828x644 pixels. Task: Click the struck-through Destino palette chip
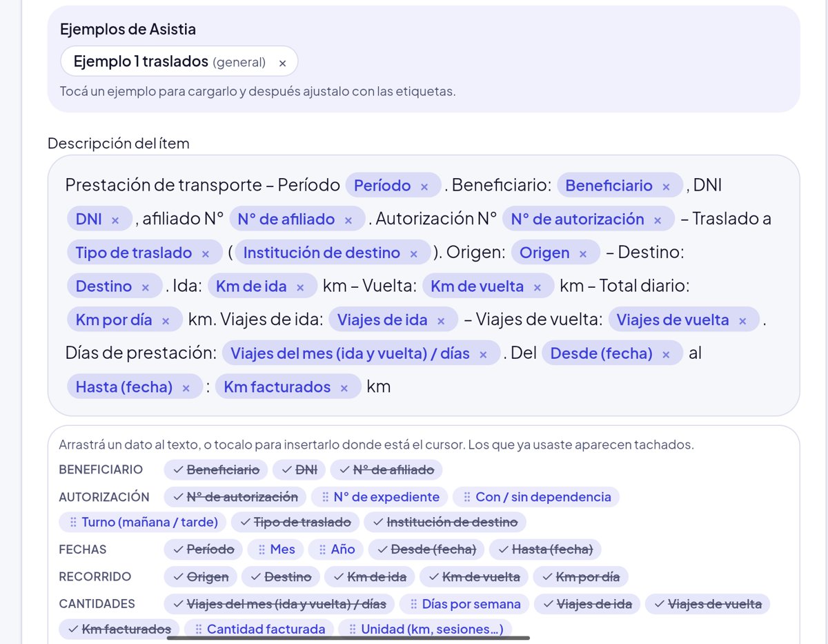click(x=281, y=576)
